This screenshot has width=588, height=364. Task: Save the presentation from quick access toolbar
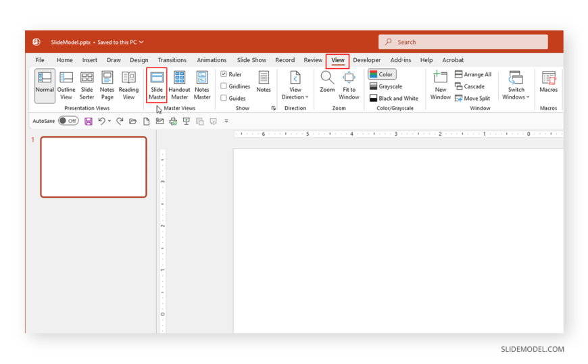[x=89, y=121]
